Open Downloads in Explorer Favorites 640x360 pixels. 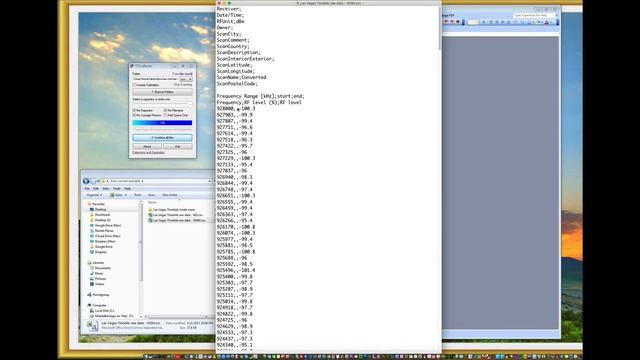[102, 215]
